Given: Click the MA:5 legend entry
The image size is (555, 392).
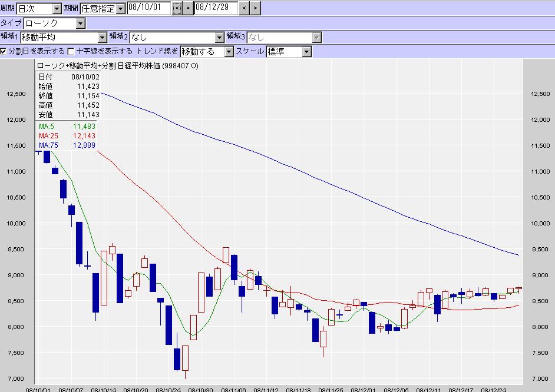Looking at the screenshot, I should 67,127.
